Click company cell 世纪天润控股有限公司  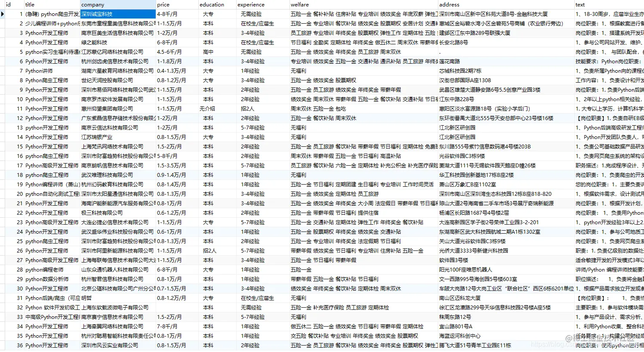pos(118,80)
